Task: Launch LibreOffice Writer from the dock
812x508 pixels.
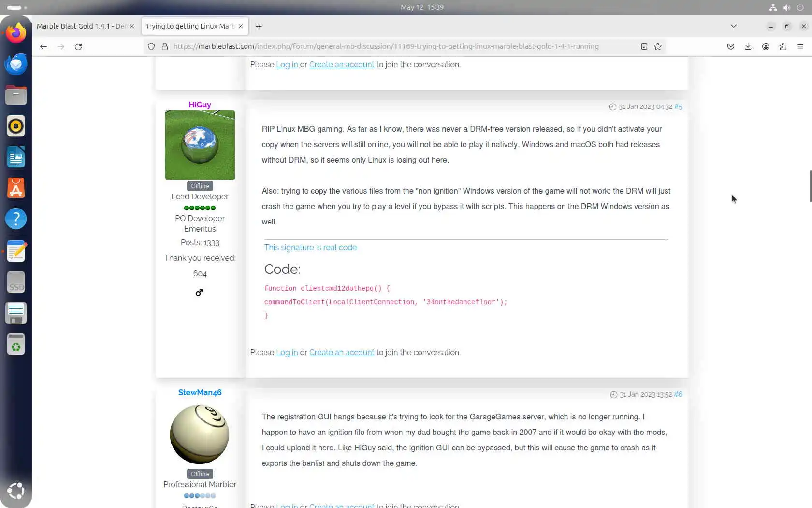Action: click(16, 157)
